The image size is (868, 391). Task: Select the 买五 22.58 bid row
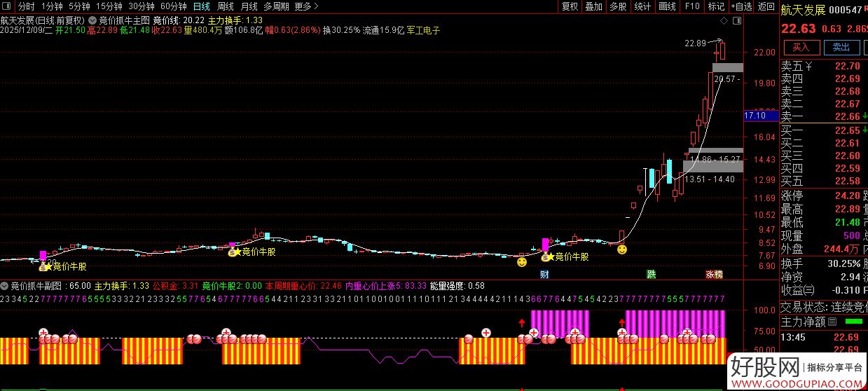(x=823, y=181)
